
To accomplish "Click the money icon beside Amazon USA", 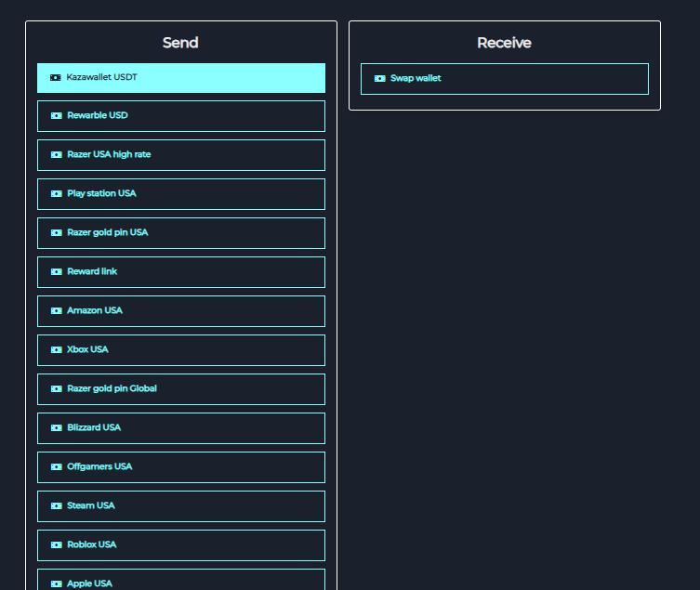I will pyautogui.click(x=57, y=311).
